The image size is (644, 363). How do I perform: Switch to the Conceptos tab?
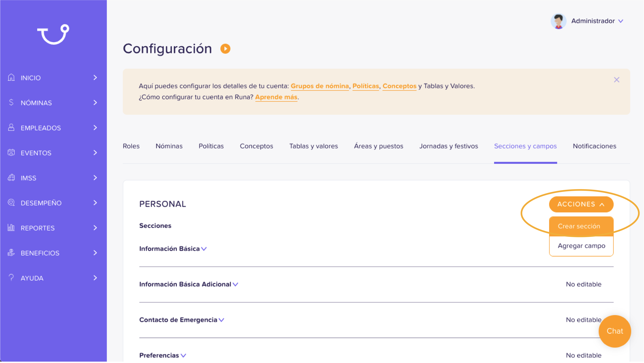pyautogui.click(x=257, y=146)
